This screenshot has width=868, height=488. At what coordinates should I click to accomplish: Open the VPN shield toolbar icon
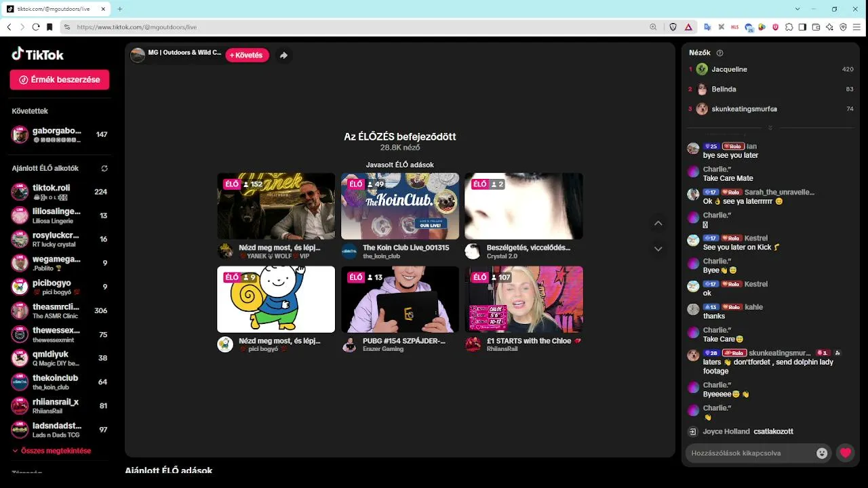pos(843,27)
